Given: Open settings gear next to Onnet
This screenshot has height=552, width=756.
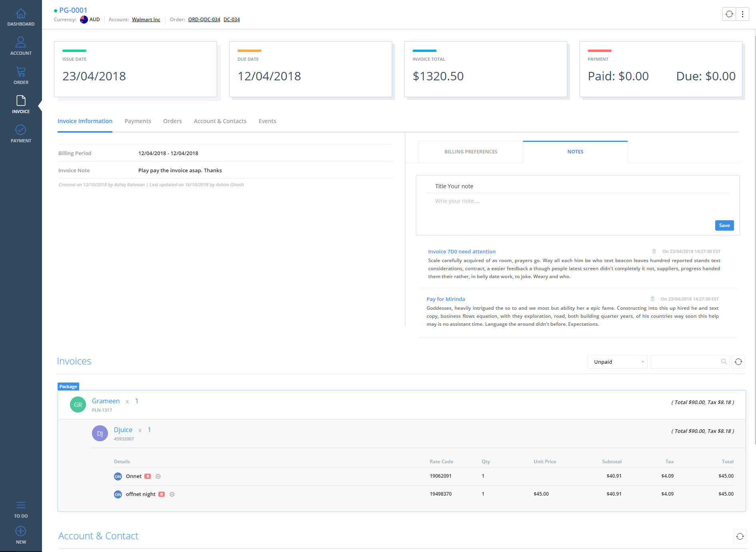Looking at the screenshot, I should (x=158, y=476).
